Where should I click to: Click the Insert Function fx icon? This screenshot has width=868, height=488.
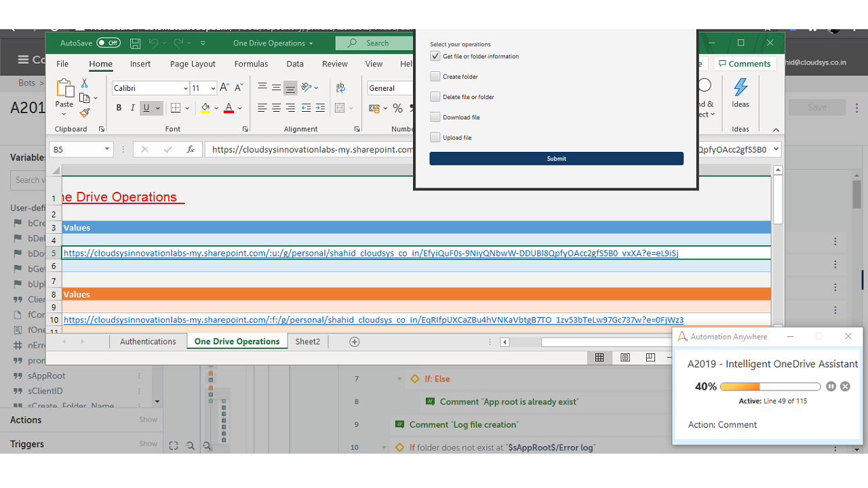[191, 149]
